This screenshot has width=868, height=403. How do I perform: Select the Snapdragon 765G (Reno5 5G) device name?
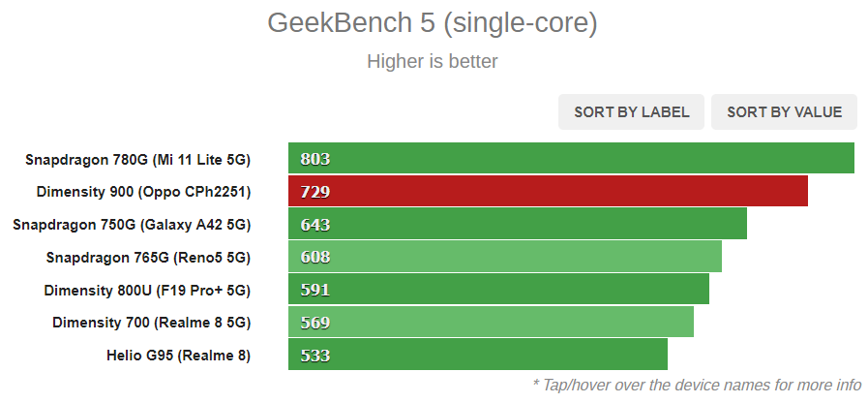(x=148, y=258)
